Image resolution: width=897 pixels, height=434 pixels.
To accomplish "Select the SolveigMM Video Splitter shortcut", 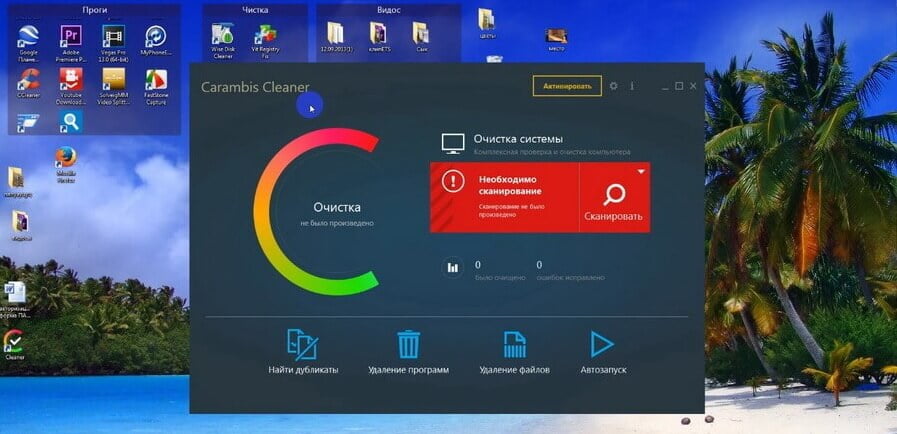I will click(113, 86).
